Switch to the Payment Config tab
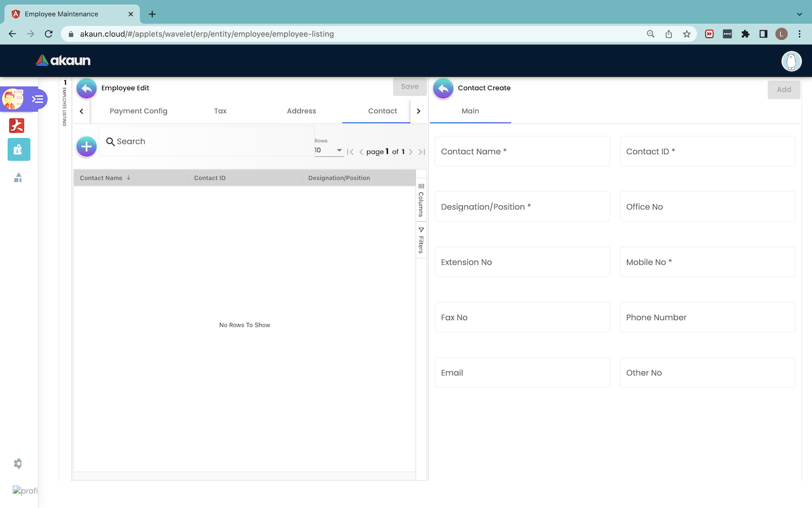This screenshot has width=812, height=508. [x=138, y=111]
